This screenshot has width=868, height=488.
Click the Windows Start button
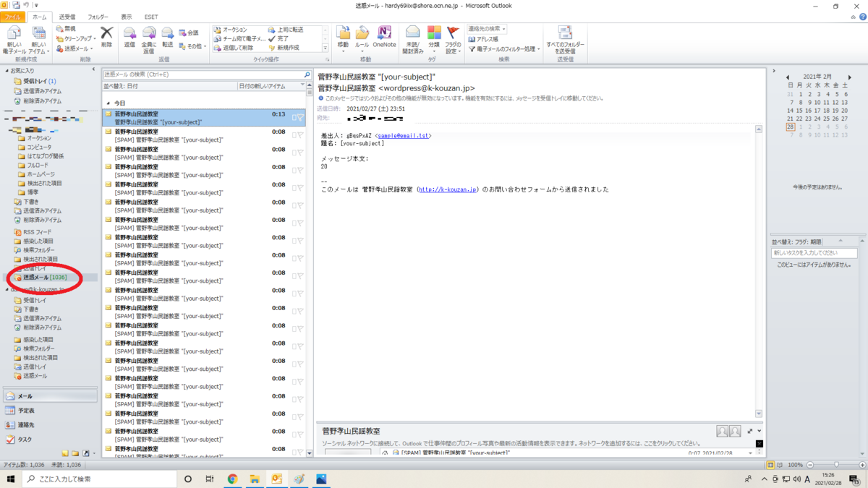coord(11,479)
